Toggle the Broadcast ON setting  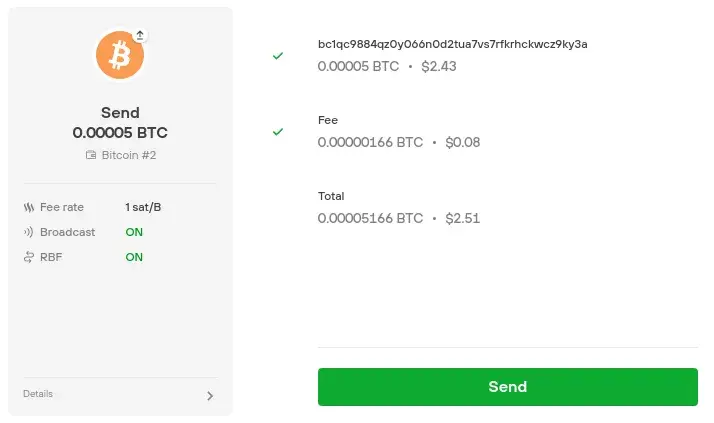click(134, 232)
